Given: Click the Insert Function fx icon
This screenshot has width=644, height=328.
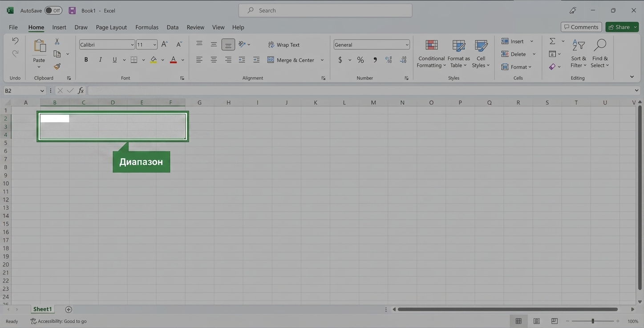Looking at the screenshot, I should 81,90.
